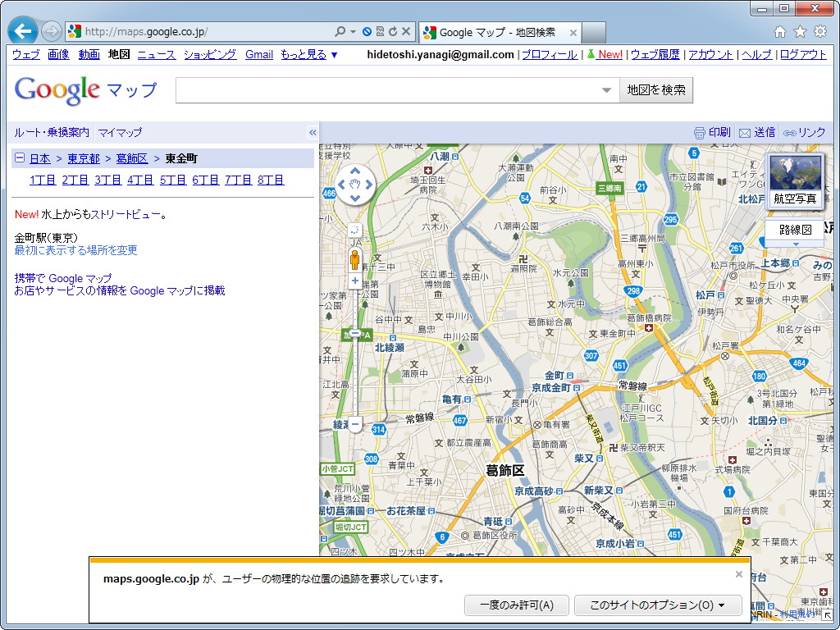Screen dimensions: 840x630
Task: Open browser home page icon
Action: click(x=780, y=32)
